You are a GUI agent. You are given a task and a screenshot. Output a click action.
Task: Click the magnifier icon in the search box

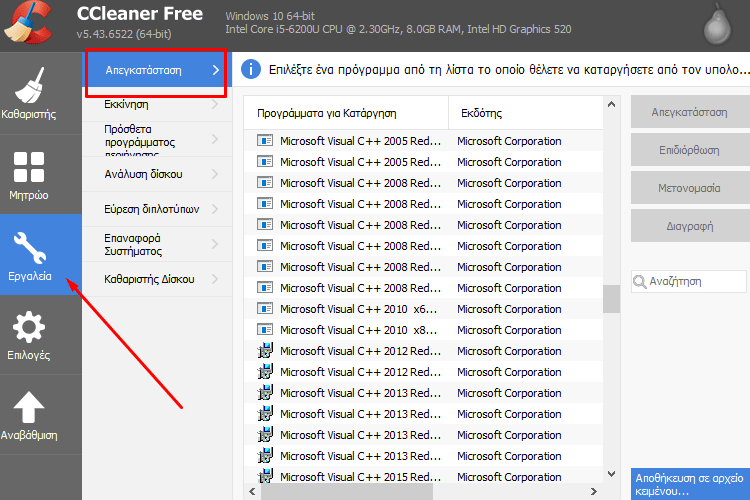[640, 281]
